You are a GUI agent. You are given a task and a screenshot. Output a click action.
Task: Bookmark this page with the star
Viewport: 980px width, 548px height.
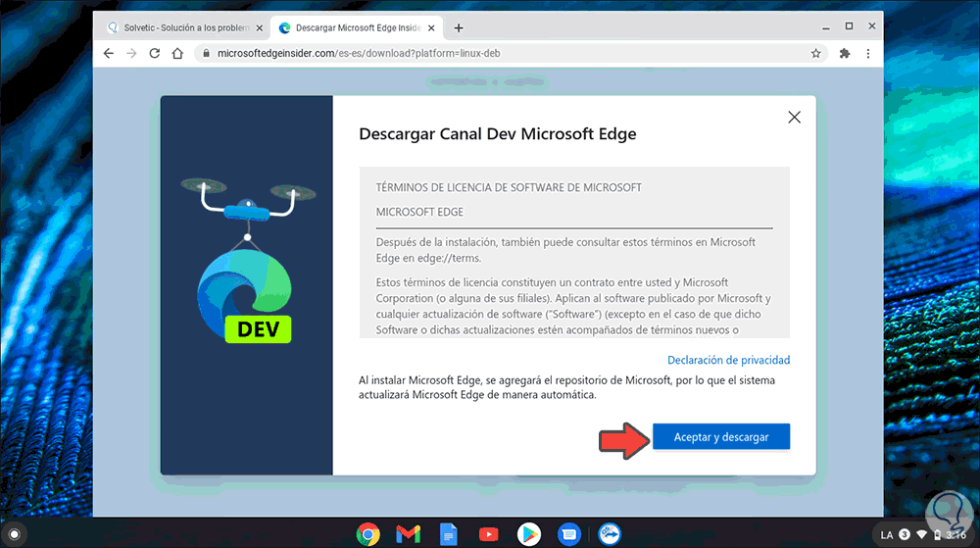coord(815,54)
